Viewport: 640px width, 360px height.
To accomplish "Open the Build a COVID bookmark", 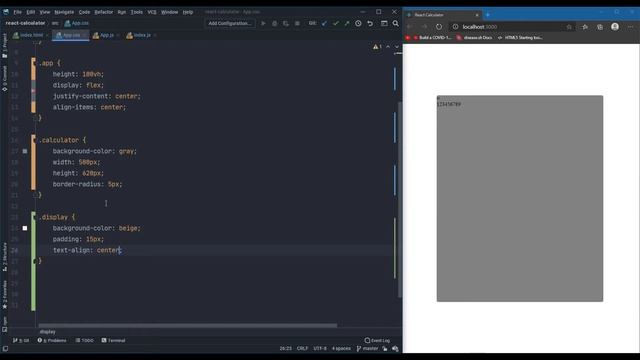I will (x=433, y=38).
